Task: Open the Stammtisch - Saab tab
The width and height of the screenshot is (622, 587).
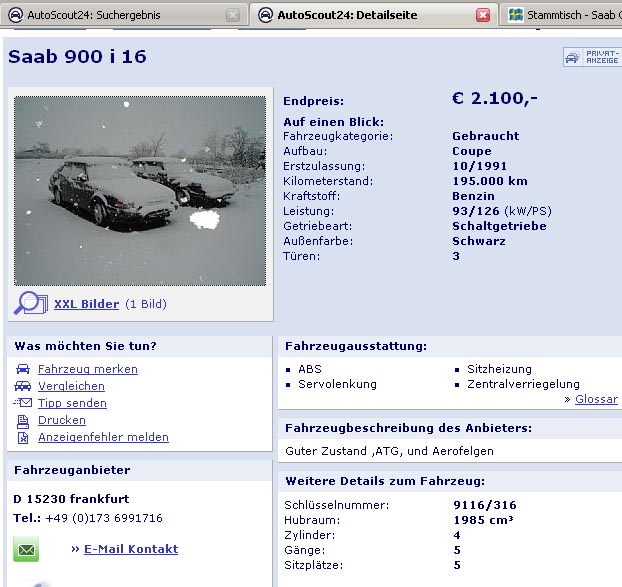Action: (562, 15)
